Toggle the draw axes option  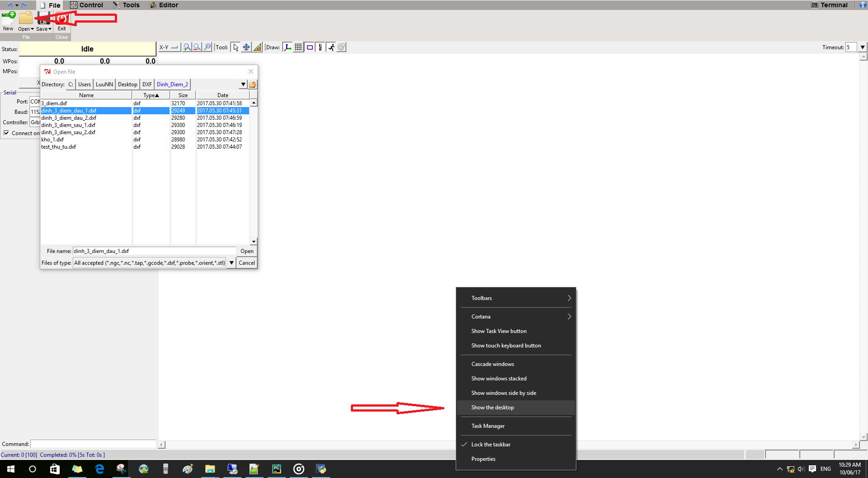pyautogui.click(x=288, y=47)
